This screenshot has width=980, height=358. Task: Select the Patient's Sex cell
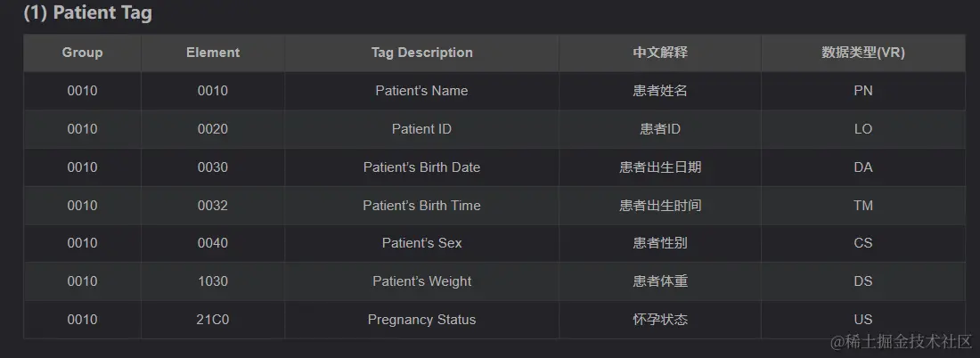point(421,243)
